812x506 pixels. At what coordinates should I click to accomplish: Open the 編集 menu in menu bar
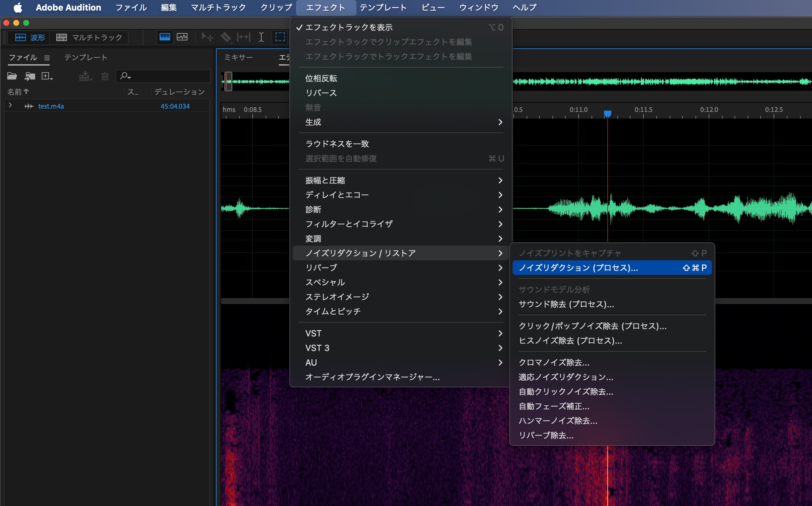pos(169,7)
